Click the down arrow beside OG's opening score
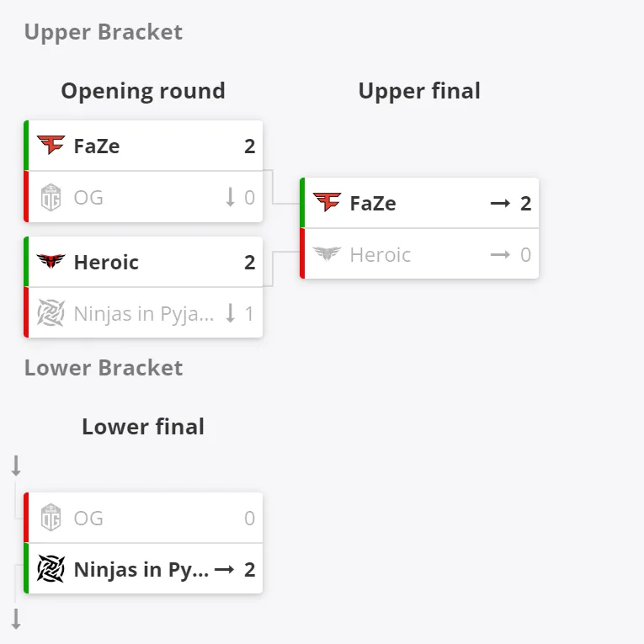 [x=231, y=197]
